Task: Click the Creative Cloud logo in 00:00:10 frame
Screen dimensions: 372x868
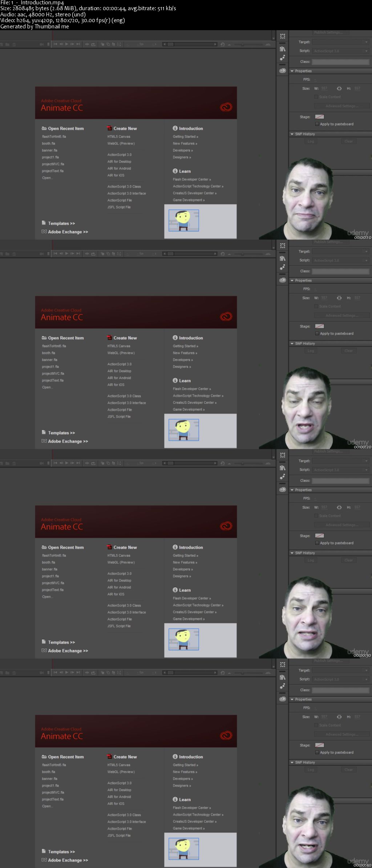Action: pyautogui.click(x=226, y=107)
